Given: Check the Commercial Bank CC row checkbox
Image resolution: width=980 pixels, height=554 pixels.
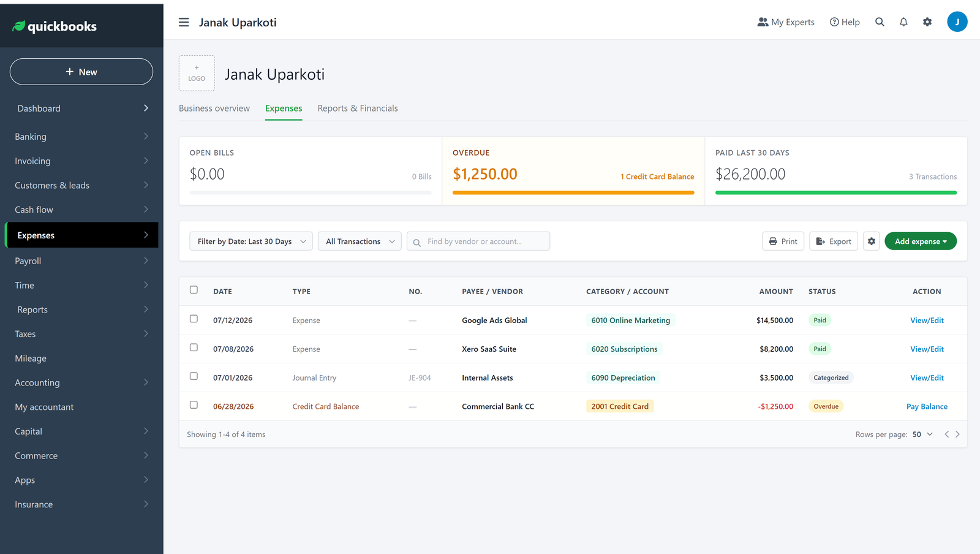Looking at the screenshot, I should [x=194, y=405].
